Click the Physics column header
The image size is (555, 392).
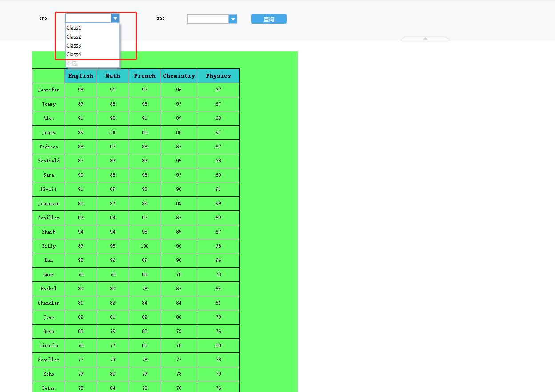(218, 76)
